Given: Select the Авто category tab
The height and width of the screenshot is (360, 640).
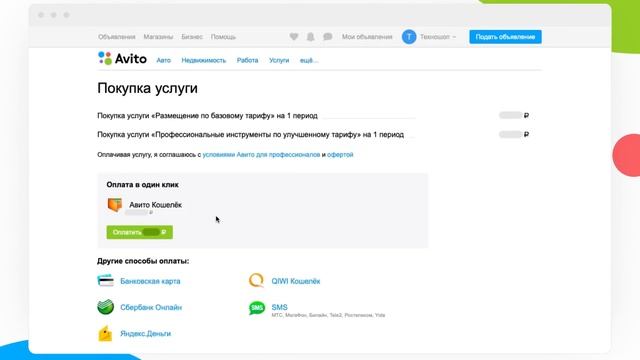Looking at the screenshot, I should [x=164, y=60].
